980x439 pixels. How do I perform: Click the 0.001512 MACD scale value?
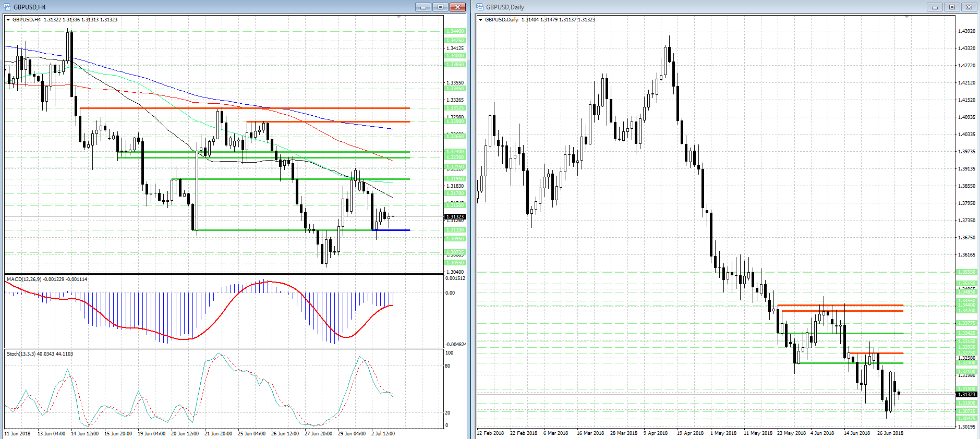pos(455,278)
